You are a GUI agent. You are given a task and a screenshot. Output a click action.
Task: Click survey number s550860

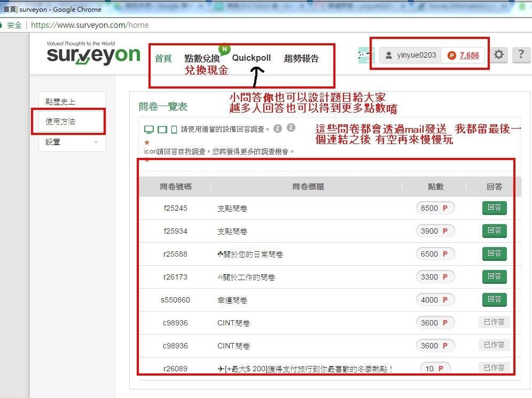(x=175, y=300)
